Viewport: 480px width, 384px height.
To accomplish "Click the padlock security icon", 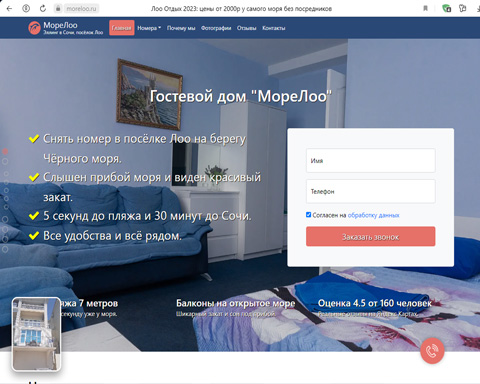I will (x=58, y=8).
